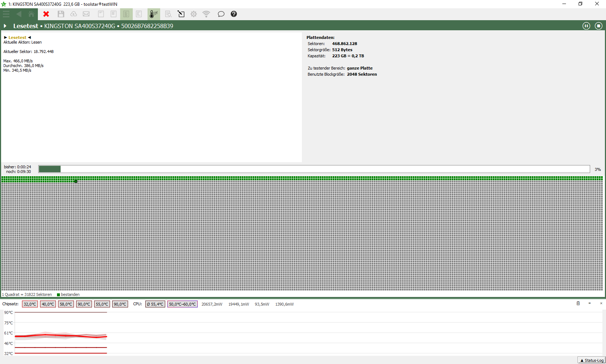Open the help question mark icon

pos(234,14)
